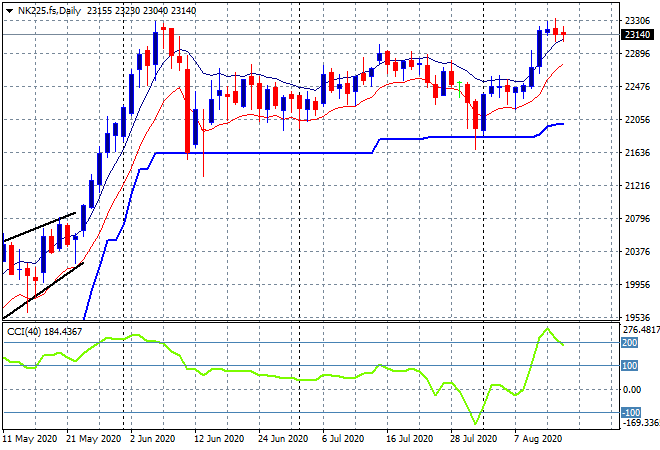Viewport: 660px width, 450px height.
Task: Click the 7 Aug 2020 date label
Action: tap(537, 439)
